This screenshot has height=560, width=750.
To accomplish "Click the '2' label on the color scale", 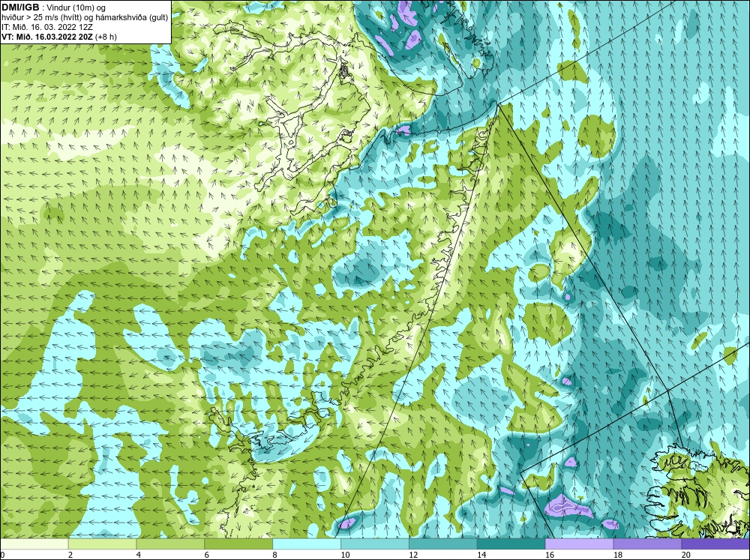I will [70, 555].
